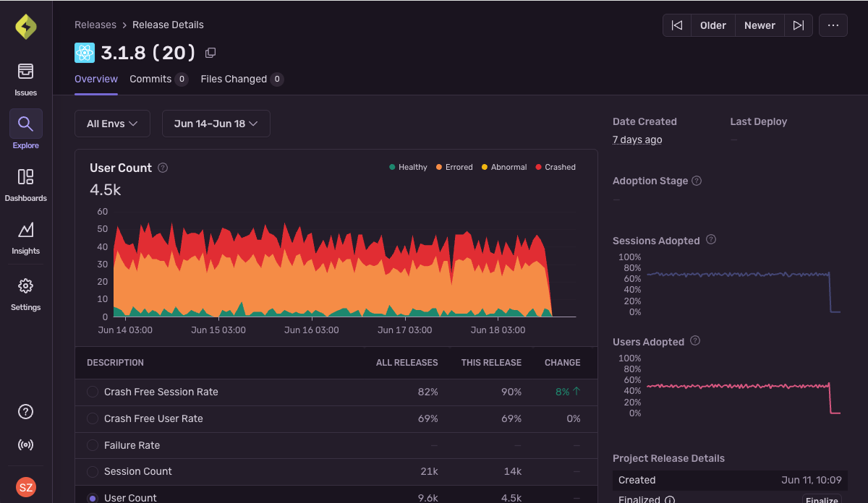Open the help question mark icon
Image resolution: width=868 pixels, height=503 pixels.
point(25,411)
